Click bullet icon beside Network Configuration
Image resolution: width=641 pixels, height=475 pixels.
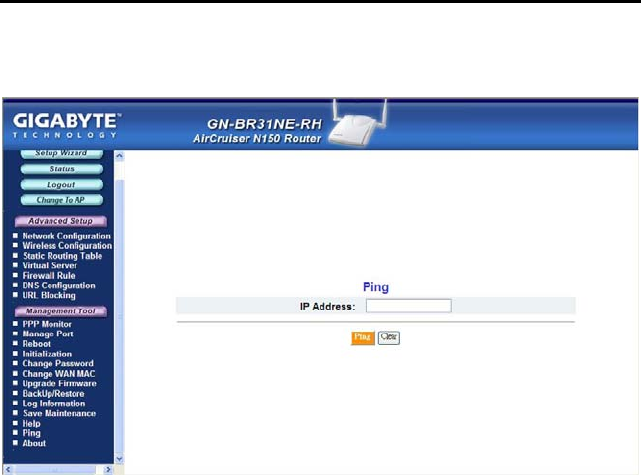(x=16, y=235)
